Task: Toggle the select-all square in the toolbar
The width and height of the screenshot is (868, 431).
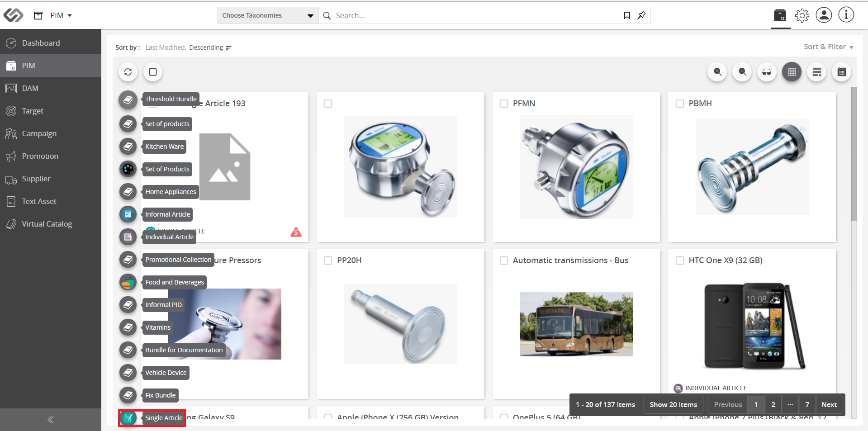Action: pos(153,72)
